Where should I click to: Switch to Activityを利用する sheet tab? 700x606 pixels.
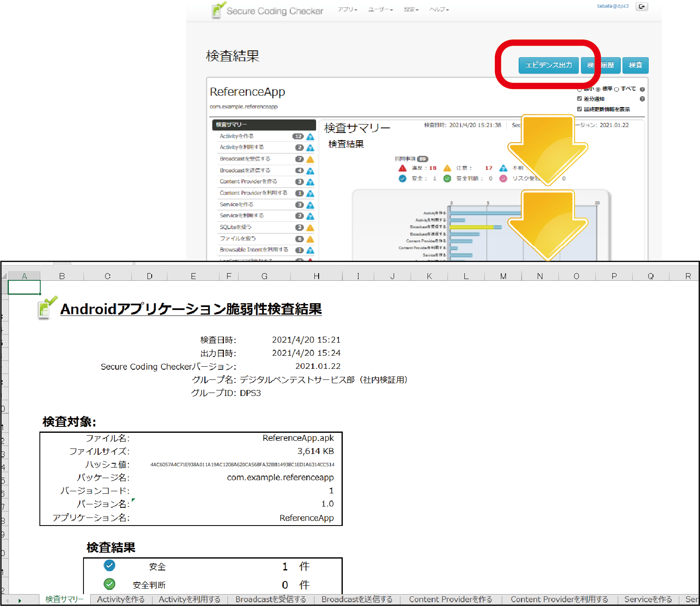point(189,599)
